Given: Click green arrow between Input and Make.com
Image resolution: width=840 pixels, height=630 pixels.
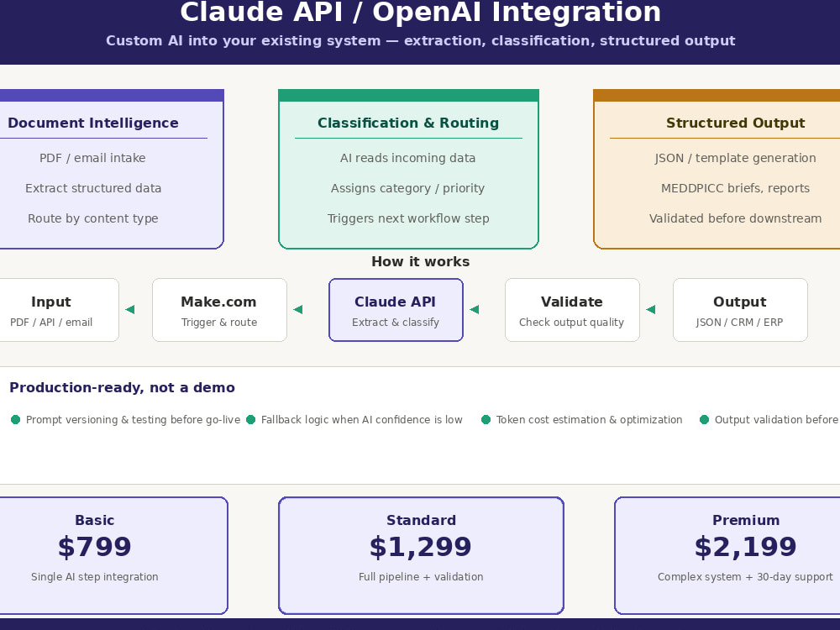Looking at the screenshot, I should [130, 309].
